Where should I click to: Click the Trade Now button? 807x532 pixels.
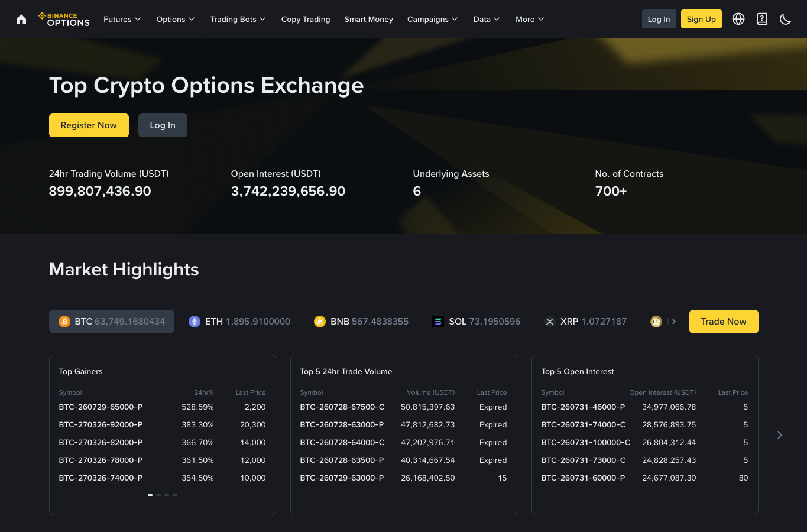724,322
